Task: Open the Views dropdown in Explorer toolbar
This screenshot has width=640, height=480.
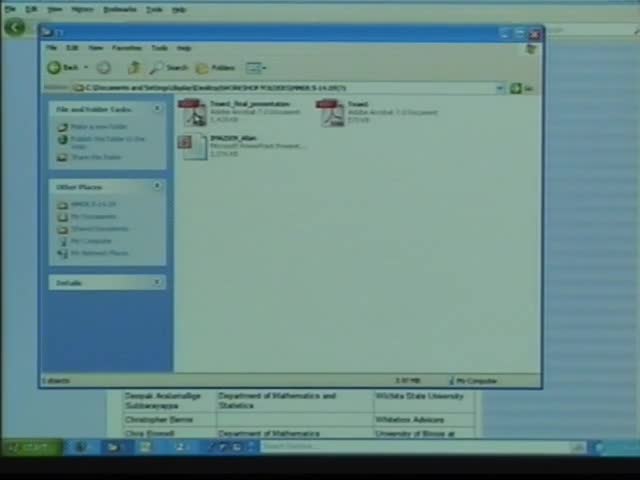Action: tap(256, 68)
